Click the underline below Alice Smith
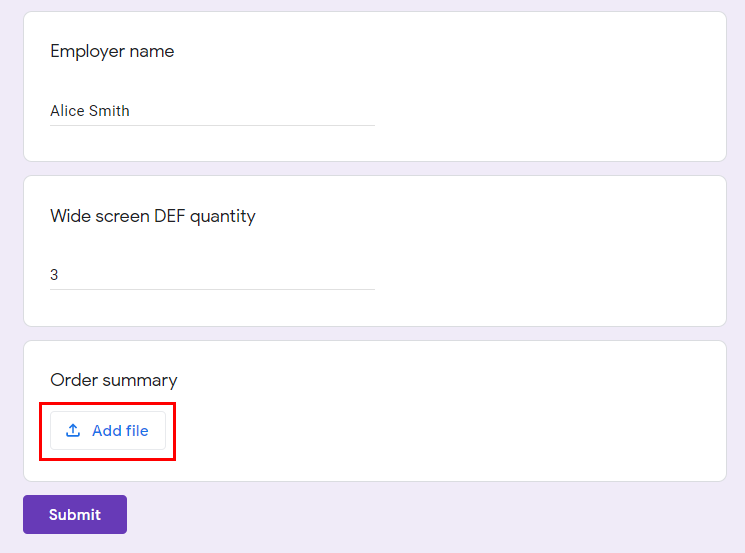The height and width of the screenshot is (553, 745). (x=212, y=125)
